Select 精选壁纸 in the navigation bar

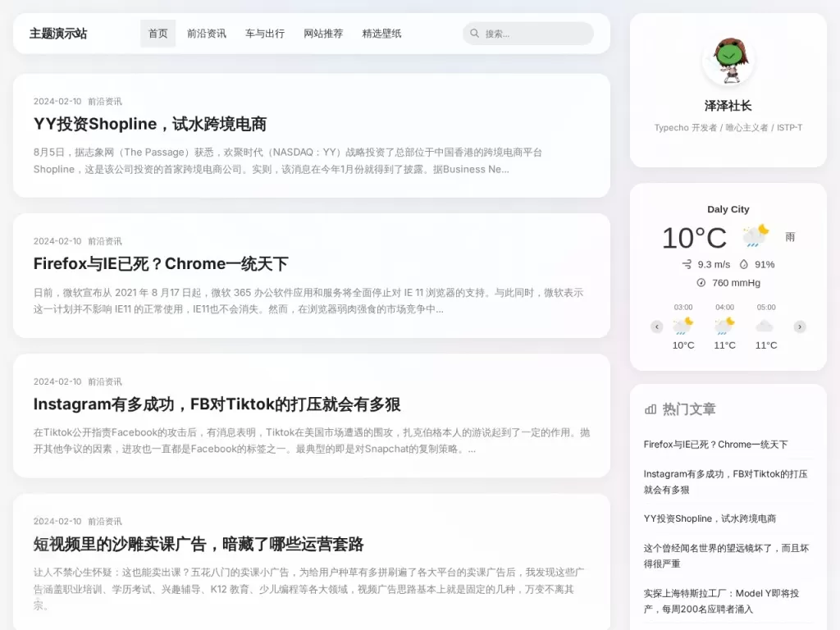pyautogui.click(x=381, y=34)
